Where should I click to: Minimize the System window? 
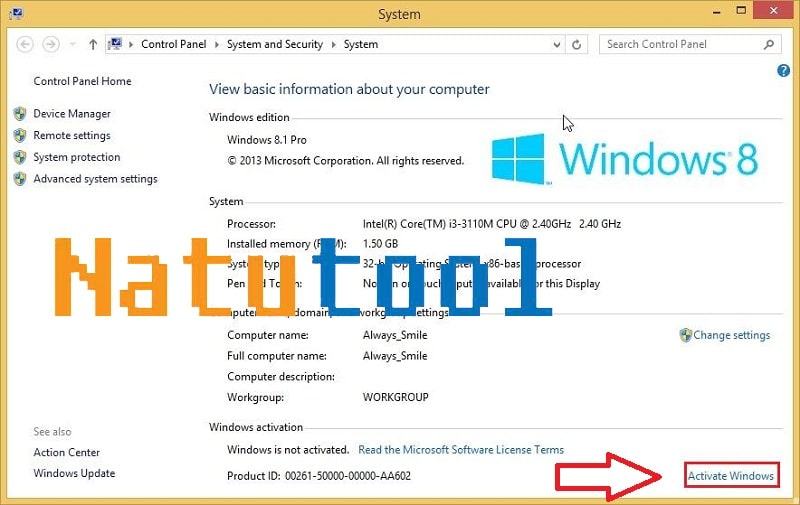tap(717, 11)
